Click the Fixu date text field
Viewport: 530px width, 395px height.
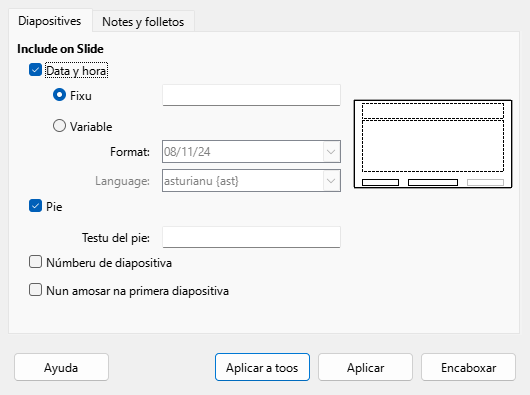(251, 95)
